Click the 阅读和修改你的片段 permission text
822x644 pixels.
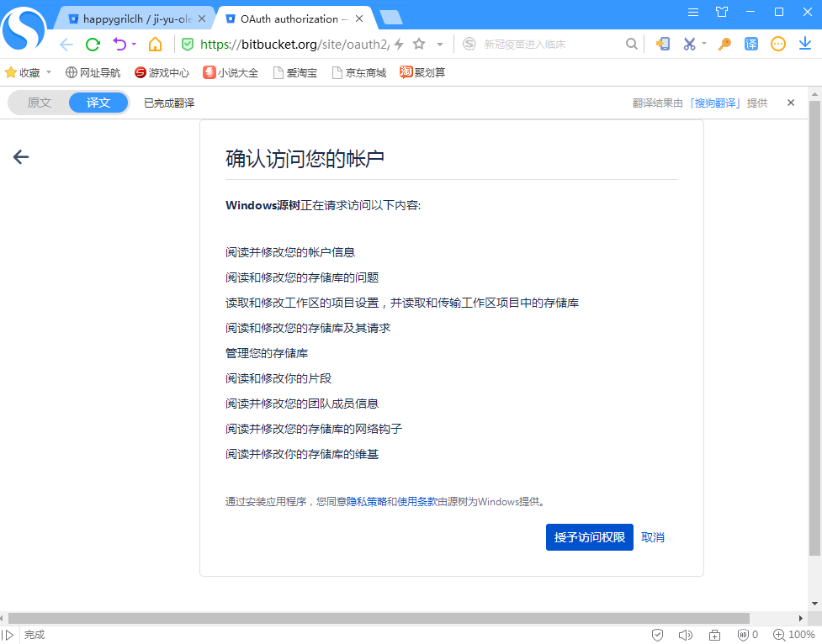pyautogui.click(x=278, y=378)
